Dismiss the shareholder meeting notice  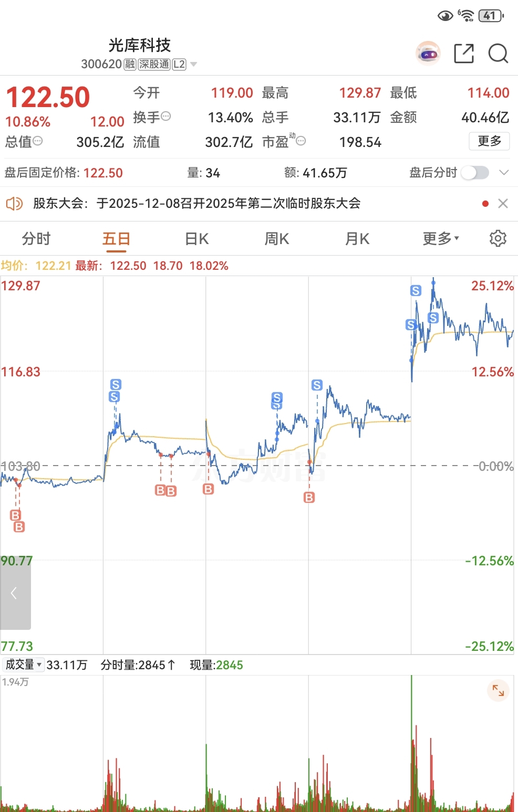[503, 204]
